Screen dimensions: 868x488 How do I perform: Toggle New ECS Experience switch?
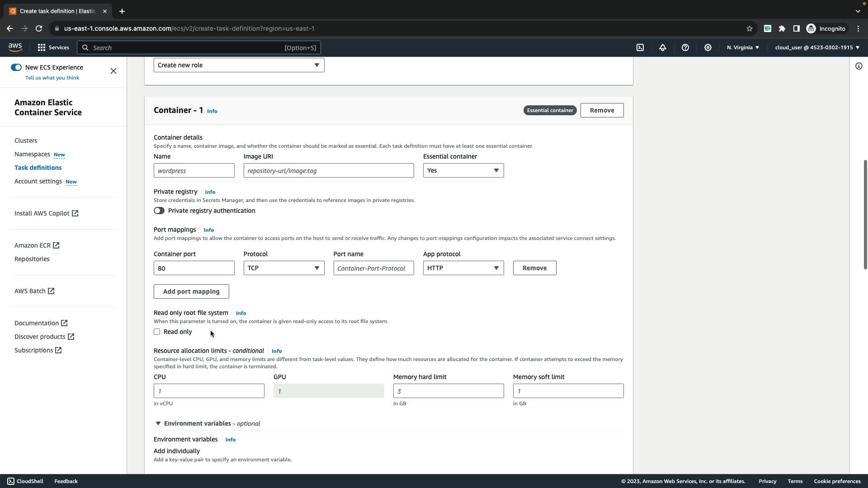click(16, 67)
